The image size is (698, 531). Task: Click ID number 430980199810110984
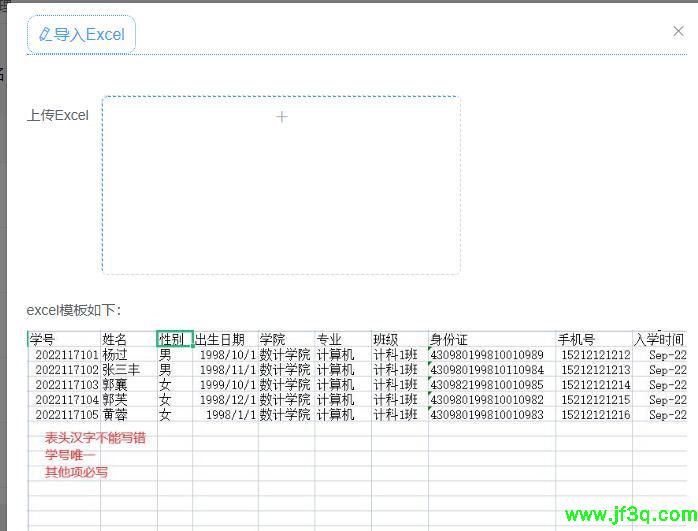tap(487, 370)
